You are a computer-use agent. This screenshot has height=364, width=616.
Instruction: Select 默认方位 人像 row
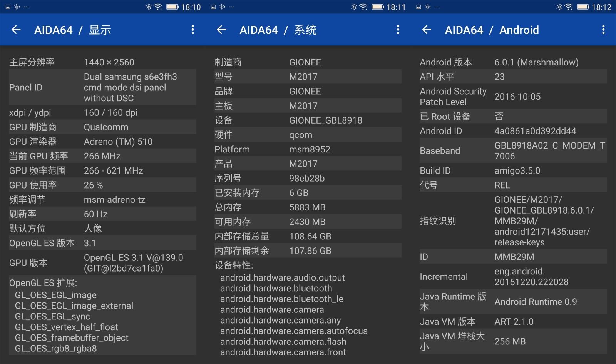pos(102,229)
